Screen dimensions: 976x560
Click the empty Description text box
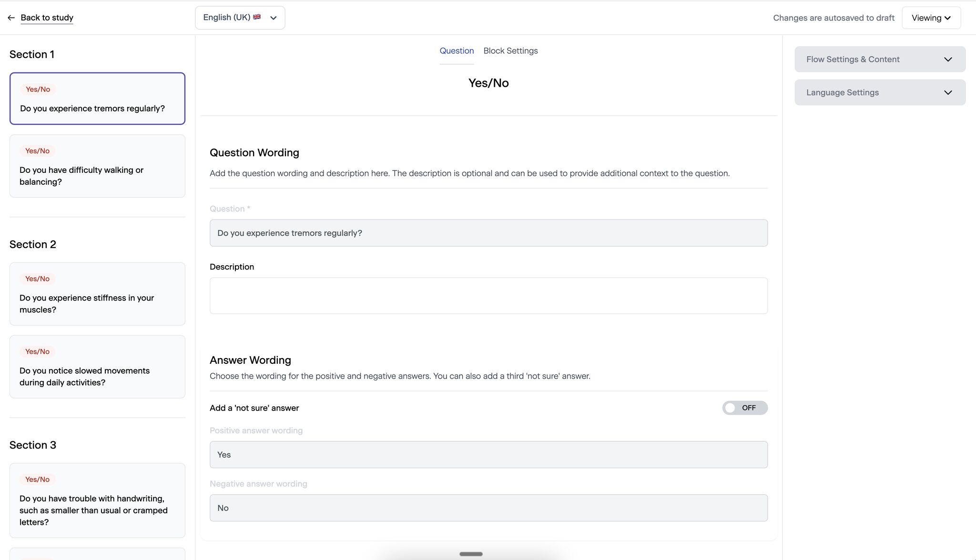488,295
